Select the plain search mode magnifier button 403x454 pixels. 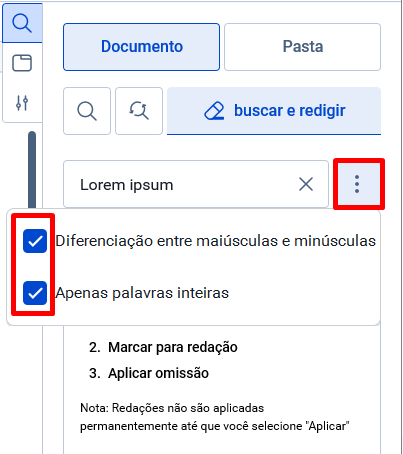click(87, 111)
